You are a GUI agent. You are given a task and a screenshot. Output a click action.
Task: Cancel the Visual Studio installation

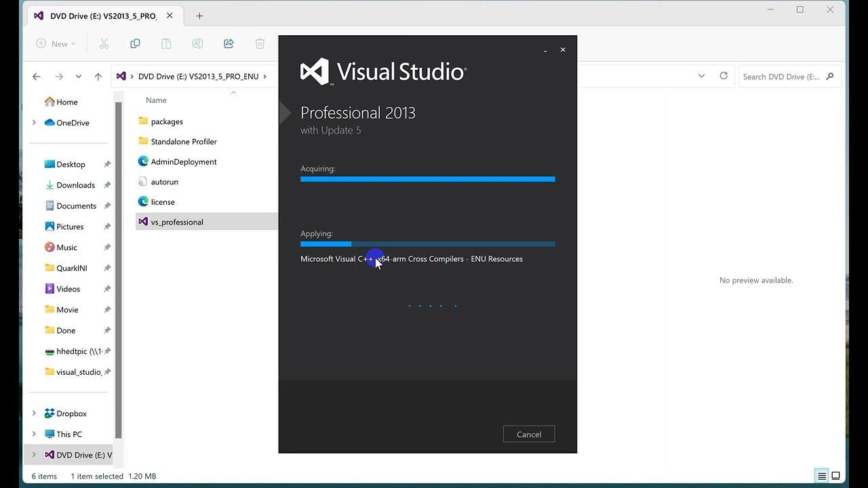pos(529,434)
